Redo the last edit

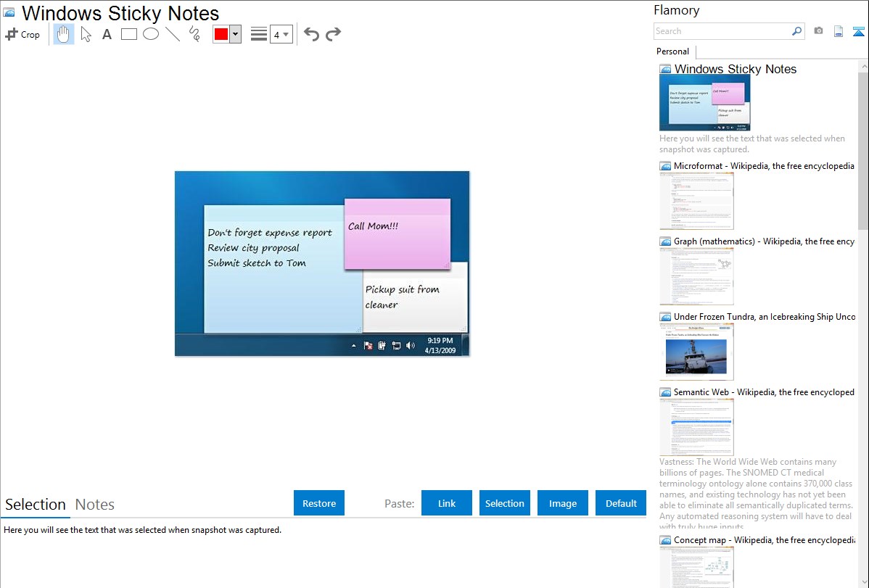[333, 34]
